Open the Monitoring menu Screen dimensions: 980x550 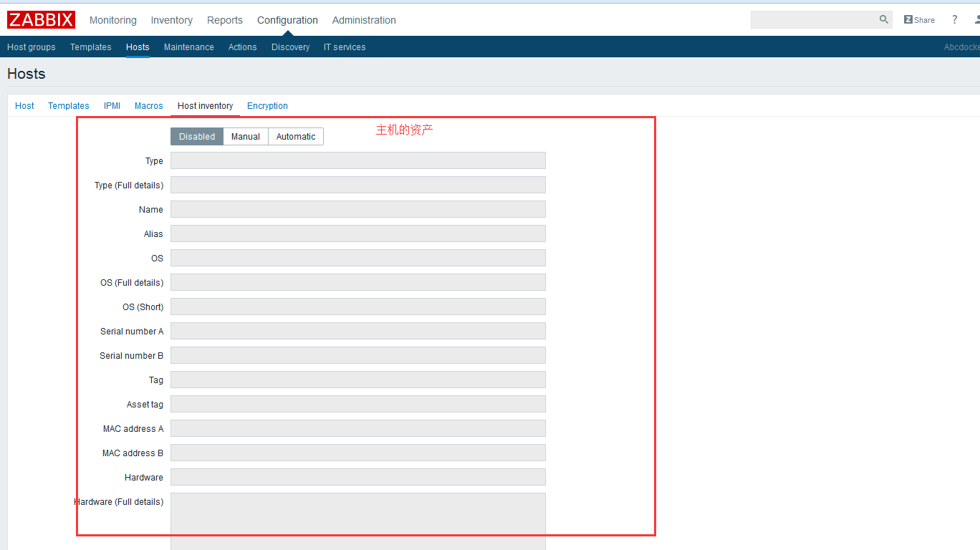(x=113, y=20)
